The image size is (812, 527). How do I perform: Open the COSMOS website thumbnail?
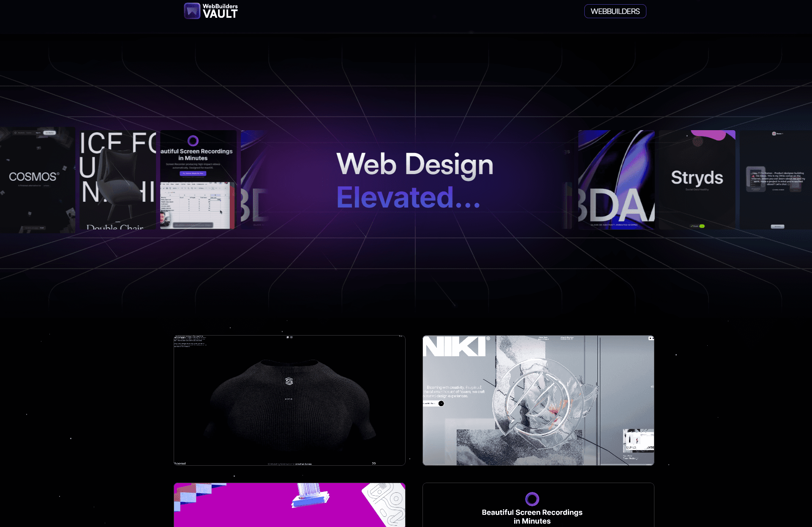tap(33, 177)
